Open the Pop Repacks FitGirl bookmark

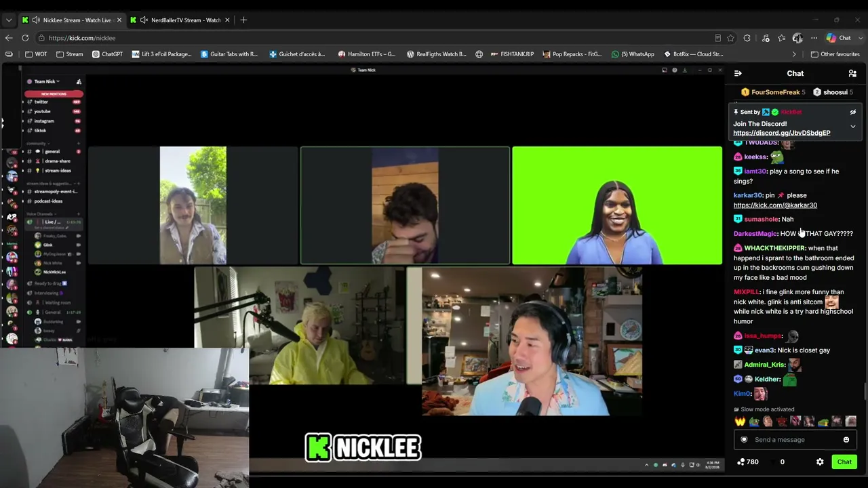coord(572,54)
